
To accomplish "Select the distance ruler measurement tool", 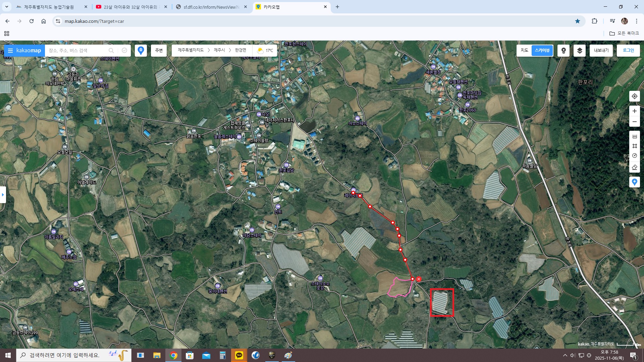I will (x=634, y=136).
